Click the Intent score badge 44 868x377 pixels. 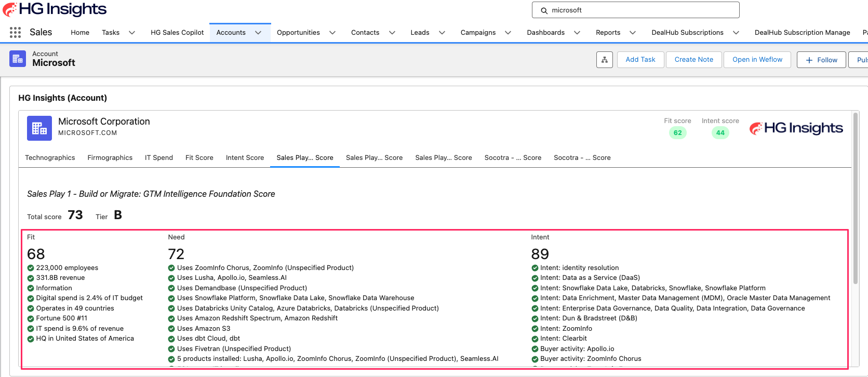click(x=720, y=133)
